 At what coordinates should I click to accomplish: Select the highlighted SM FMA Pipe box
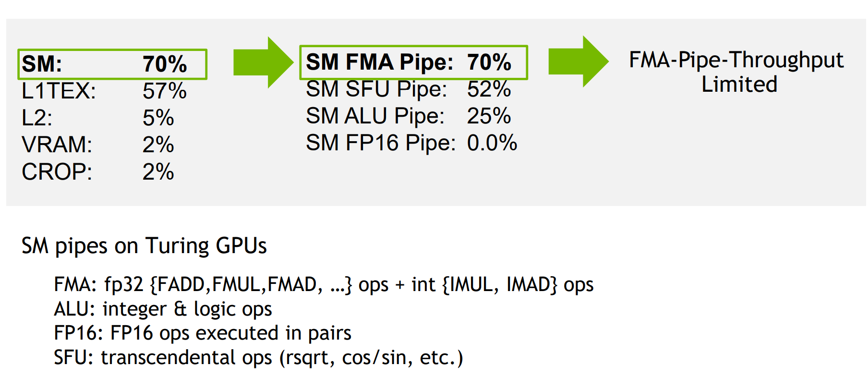tap(413, 62)
